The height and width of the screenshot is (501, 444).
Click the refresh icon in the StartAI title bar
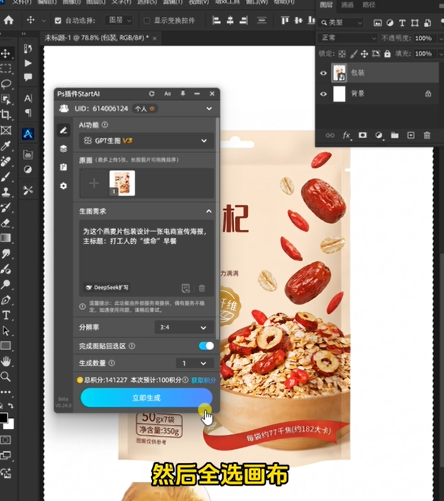pos(152,94)
